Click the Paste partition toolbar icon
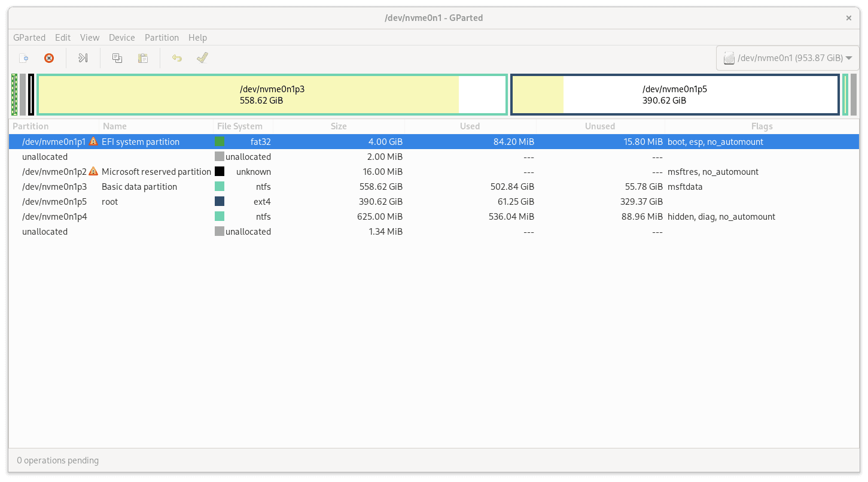The width and height of the screenshot is (868, 482). [x=142, y=58]
